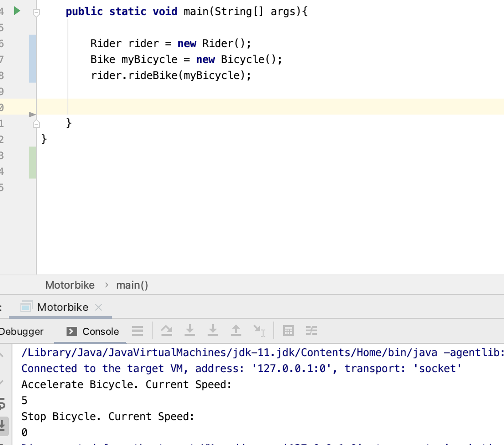
Task: Click the rightmost settings icon on the debug toolbar
Action: tap(311, 331)
